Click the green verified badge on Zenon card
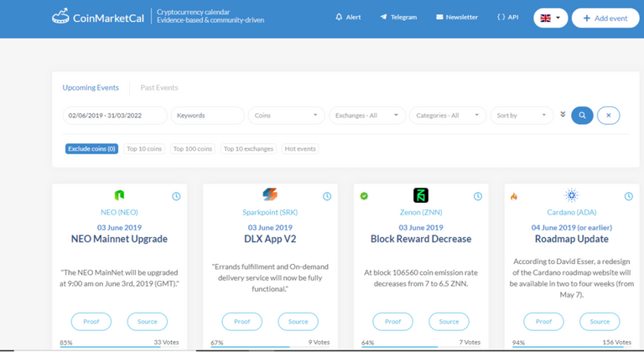644x352 pixels. point(364,196)
